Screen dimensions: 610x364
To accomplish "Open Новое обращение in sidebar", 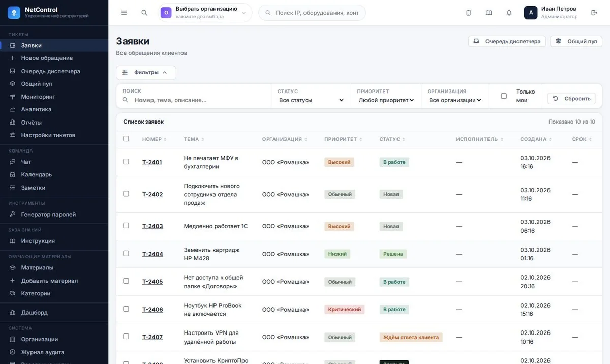I will coord(54,58).
